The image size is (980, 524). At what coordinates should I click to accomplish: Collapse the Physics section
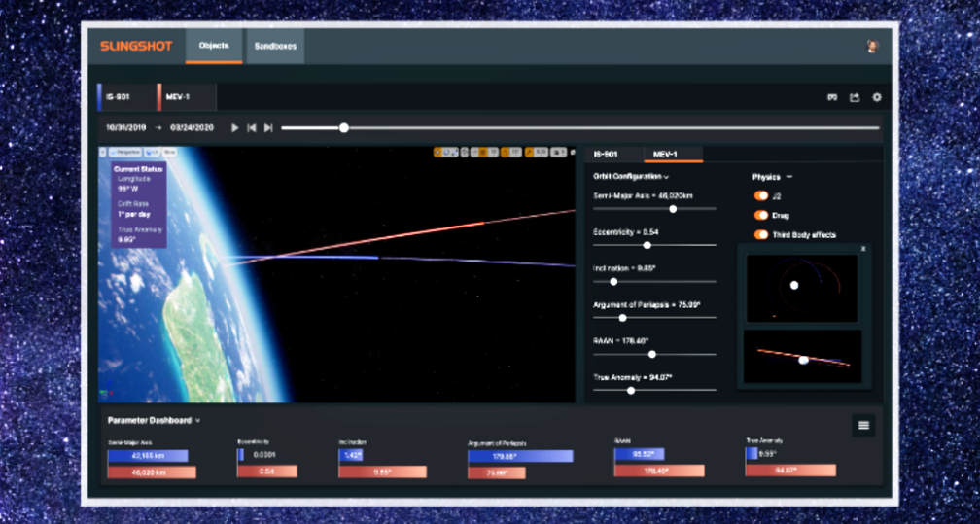click(788, 177)
